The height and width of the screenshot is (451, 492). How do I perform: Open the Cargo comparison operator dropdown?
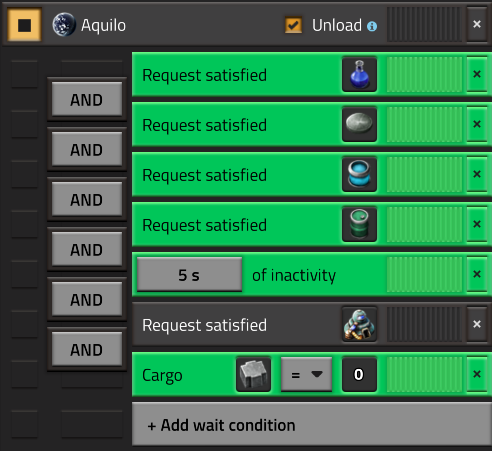coord(307,374)
